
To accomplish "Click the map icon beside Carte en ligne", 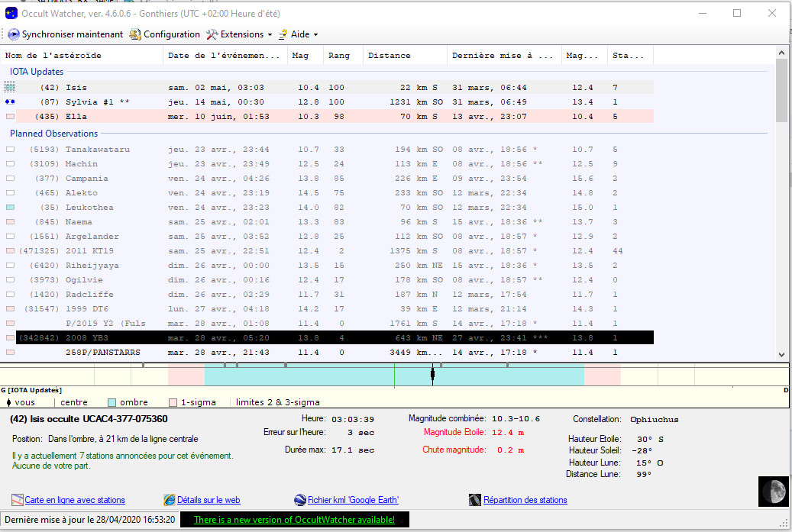I will [x=17, y=500].
